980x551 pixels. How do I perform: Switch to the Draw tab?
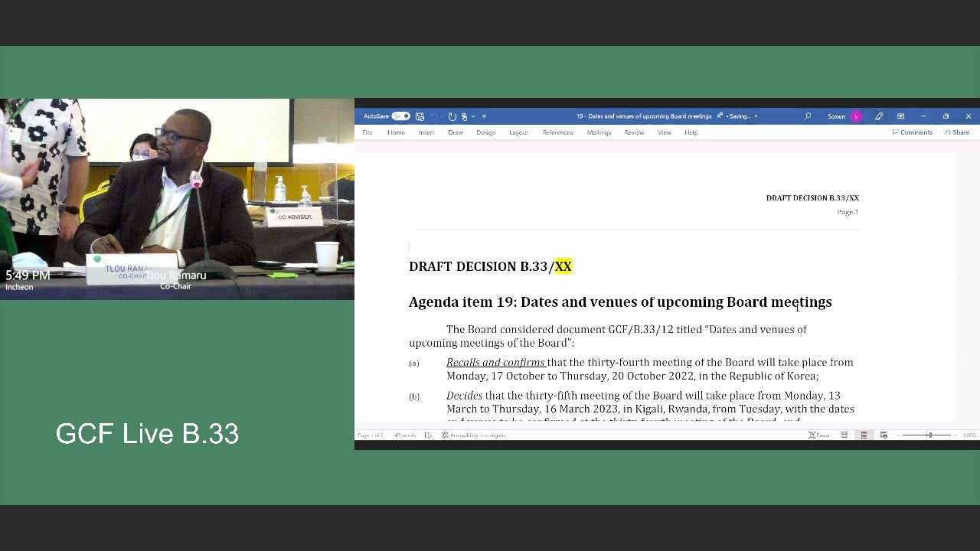pos(456,132)
